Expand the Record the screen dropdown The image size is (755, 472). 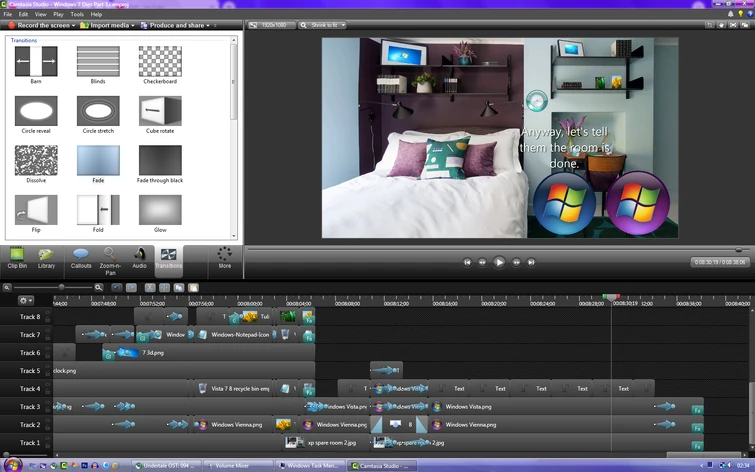point(75,25)
